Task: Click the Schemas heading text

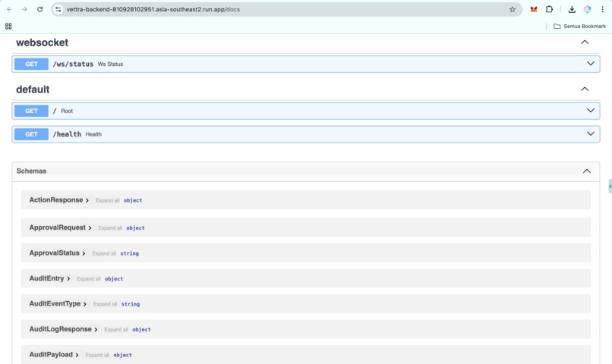Action: pos(31,171)
